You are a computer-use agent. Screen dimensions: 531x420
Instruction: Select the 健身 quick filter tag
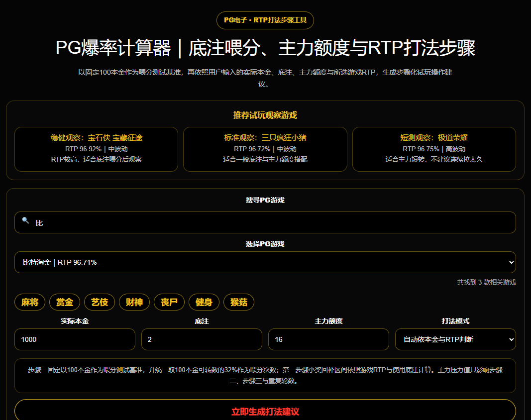[204, 302]
